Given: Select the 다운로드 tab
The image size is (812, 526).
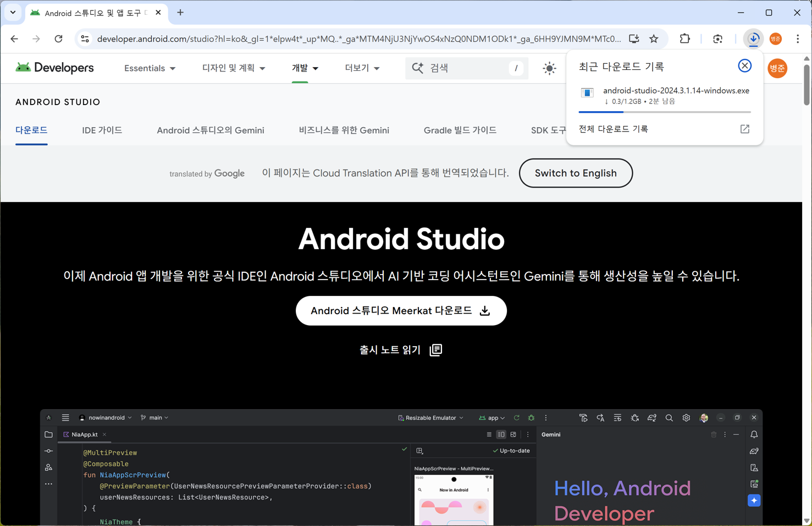Looking at the screenshot, I should pyautogui.click(x=31, y=130).
